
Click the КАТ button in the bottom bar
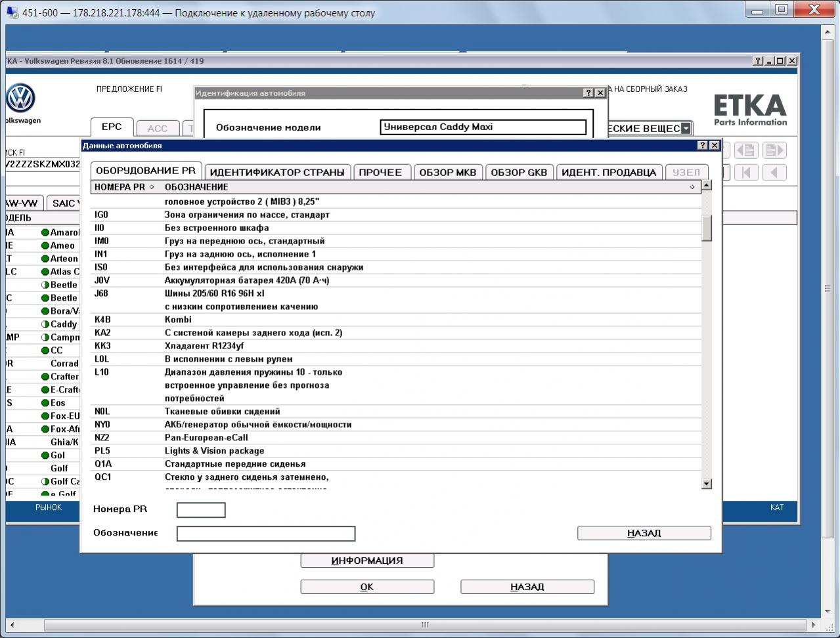point(777,507)
